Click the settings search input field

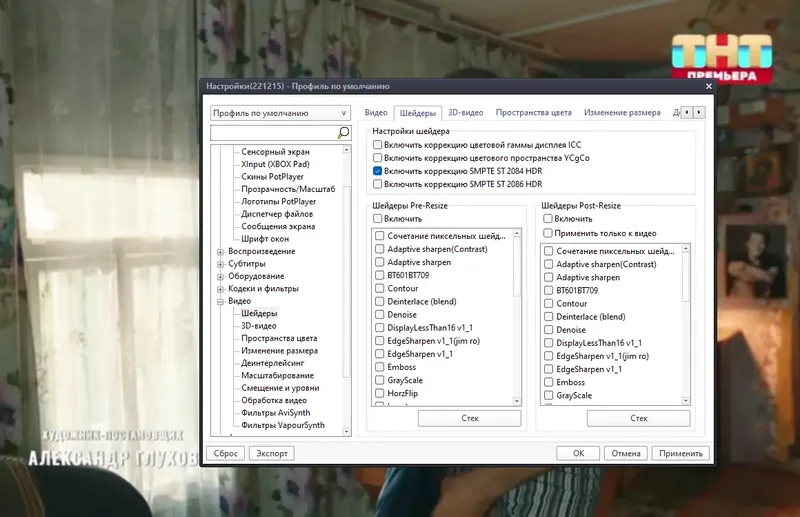[x=274, y=133]
